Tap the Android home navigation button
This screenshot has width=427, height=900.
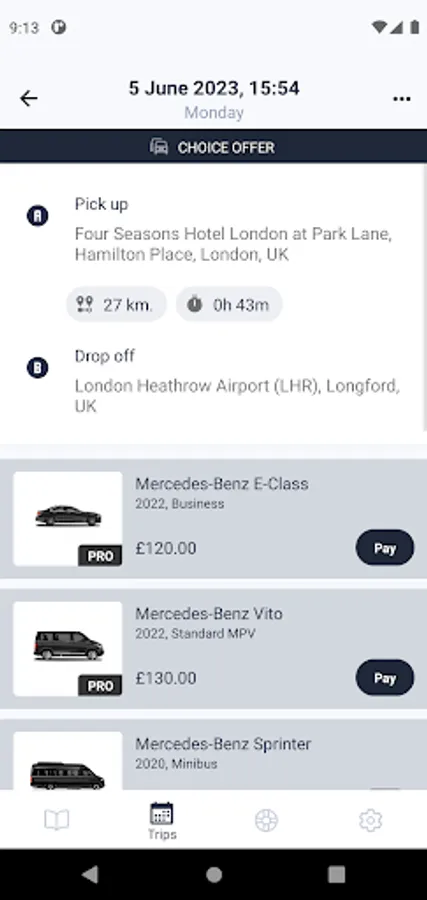(214, 874)
